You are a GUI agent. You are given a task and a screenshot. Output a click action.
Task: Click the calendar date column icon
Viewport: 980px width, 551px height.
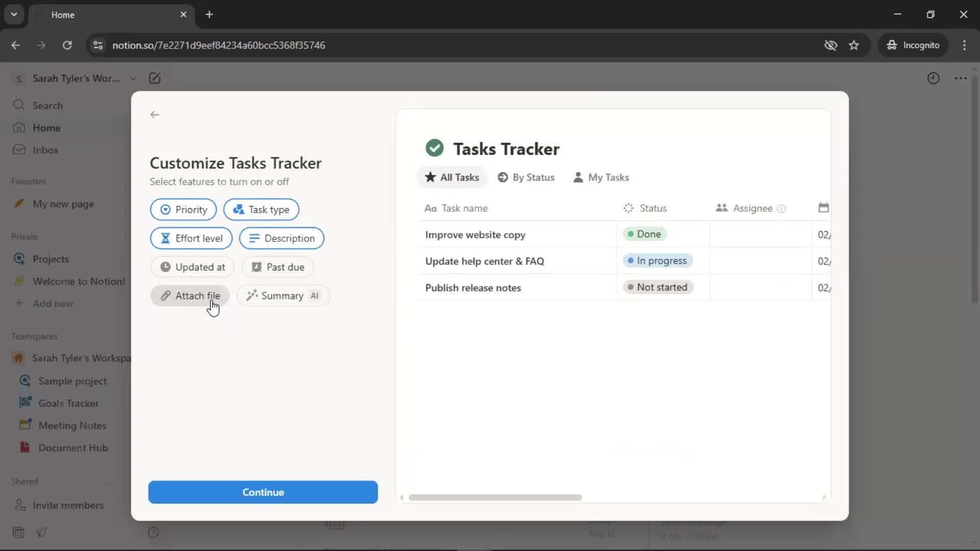point(823,208)
